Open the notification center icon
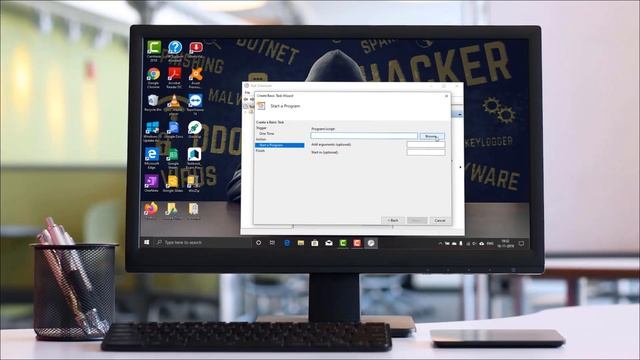 pyautogui.click(x=521, y=244)
